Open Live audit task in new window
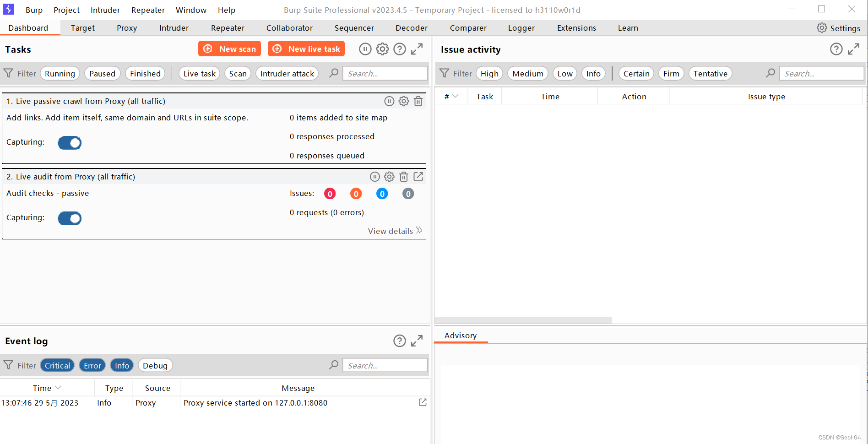The height and width of the screenshot is (444, 868). pos(418,176)
